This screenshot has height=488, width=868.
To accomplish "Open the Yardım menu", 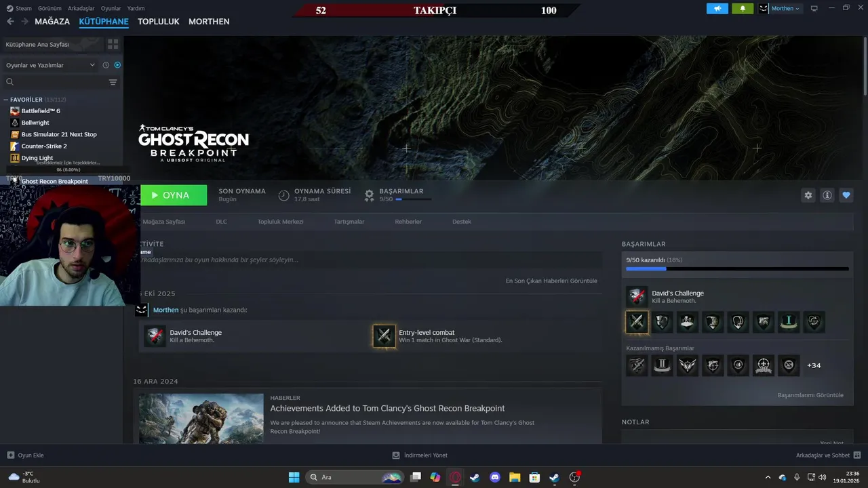I will click(136, 8).
